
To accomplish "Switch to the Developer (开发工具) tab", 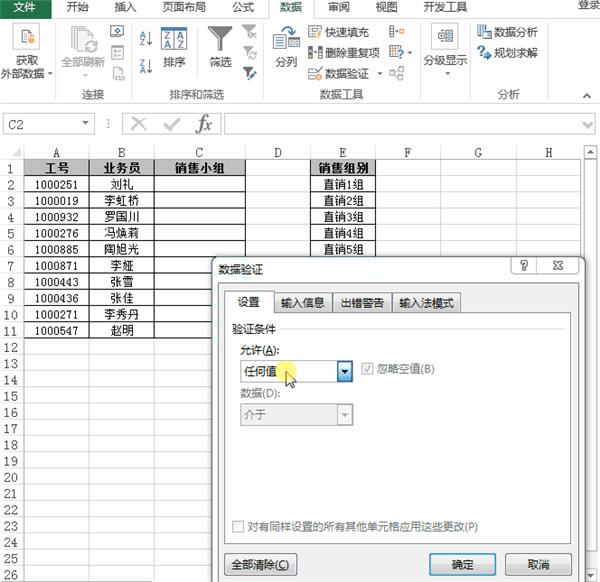I will click(x=445, y=7).
